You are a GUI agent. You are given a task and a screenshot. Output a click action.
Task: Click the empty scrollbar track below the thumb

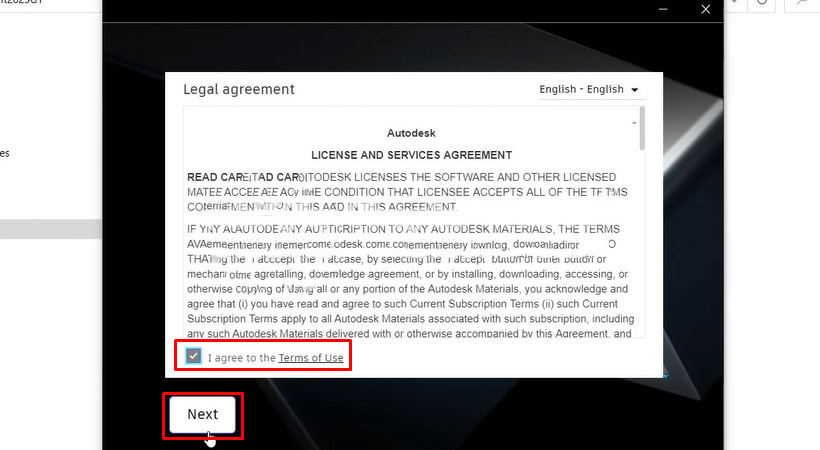point(642,243)
